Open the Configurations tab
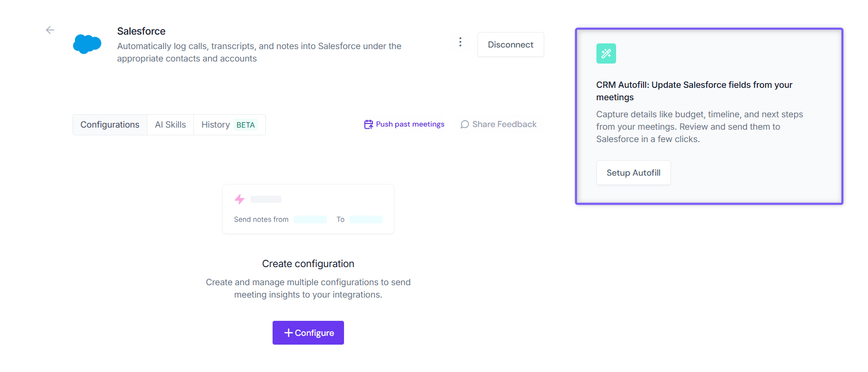 coord(110,125)
